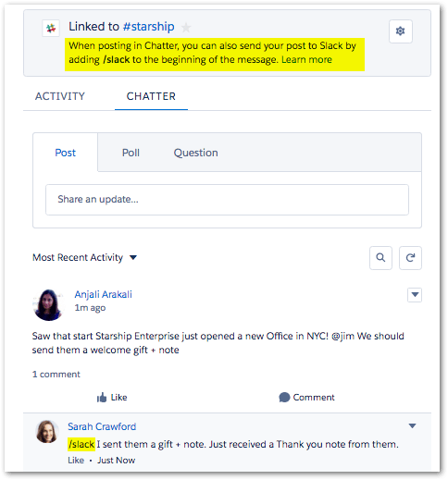Click the Just Now timestamp
This screenshot has height=480, width=448.
click(x=117, y=461)
